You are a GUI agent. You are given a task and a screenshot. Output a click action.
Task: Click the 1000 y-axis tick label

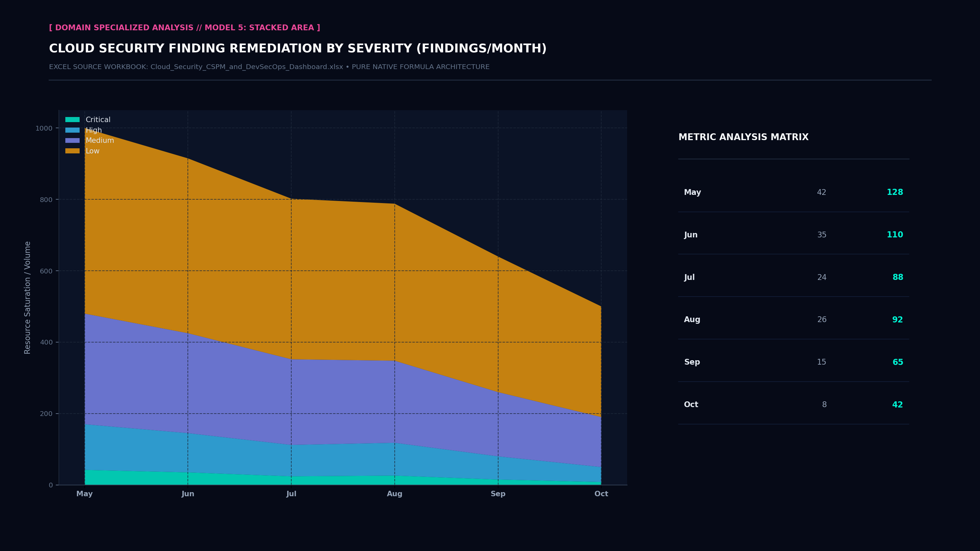(44, 128)
